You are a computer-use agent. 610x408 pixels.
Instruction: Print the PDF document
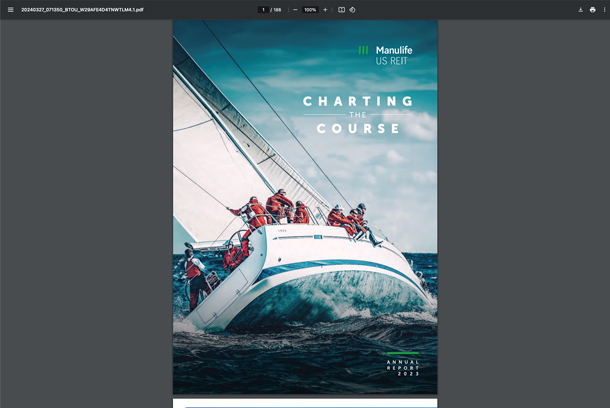pos(592,10)
